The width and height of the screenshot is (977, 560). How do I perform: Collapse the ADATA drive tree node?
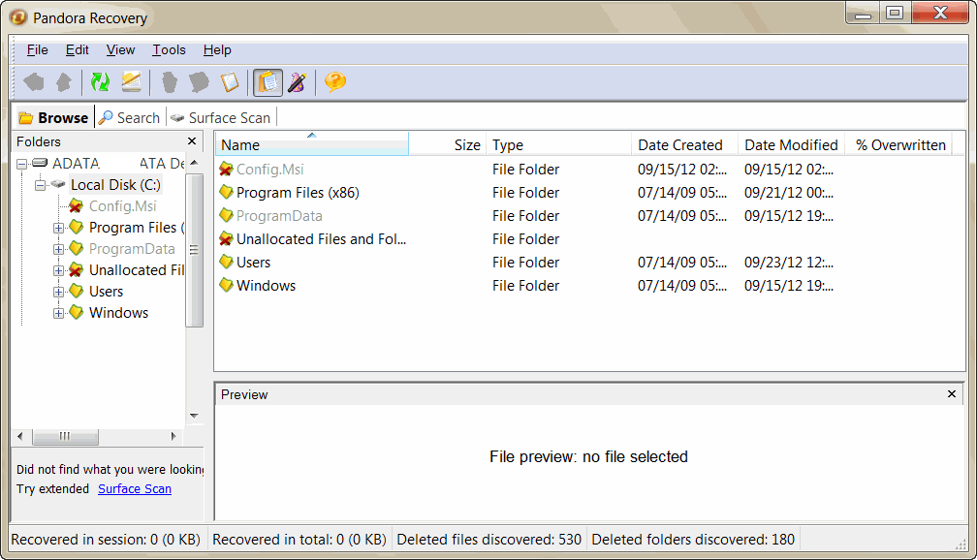21,164
